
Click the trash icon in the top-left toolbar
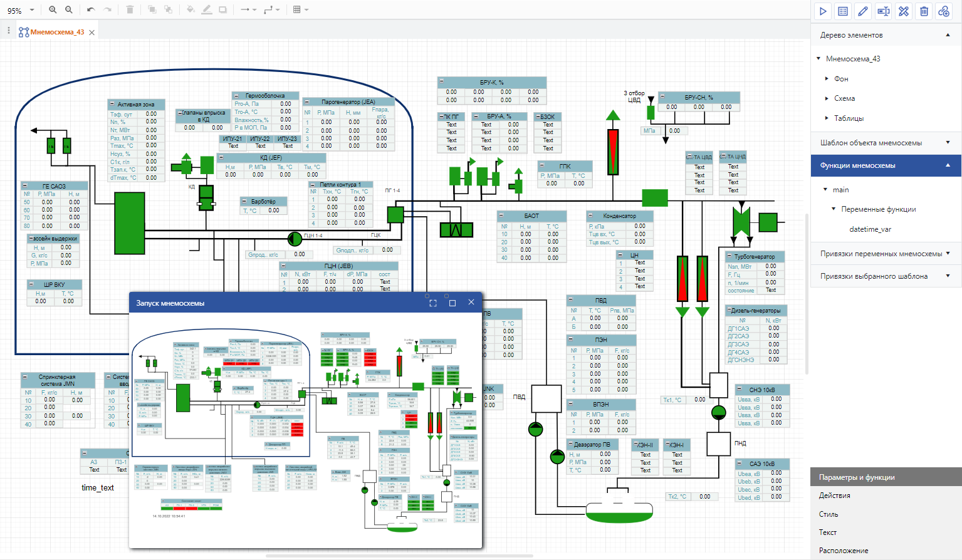130,10
